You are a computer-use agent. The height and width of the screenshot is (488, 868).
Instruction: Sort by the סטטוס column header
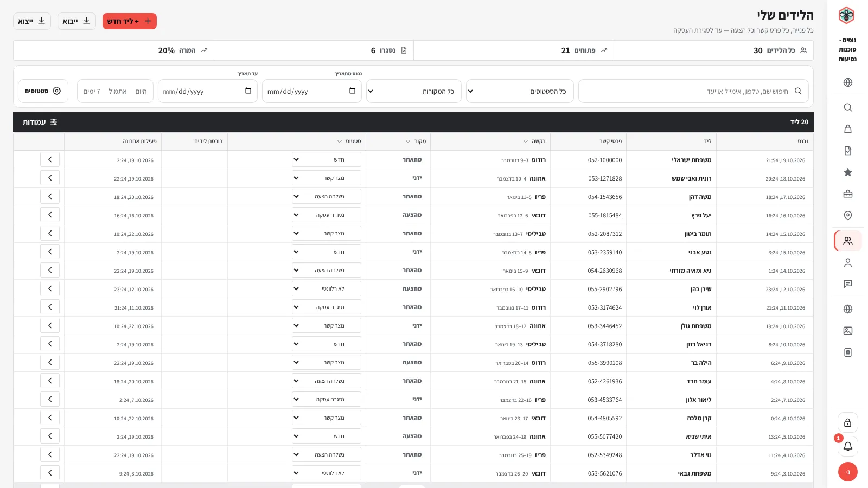pos(349,141)
